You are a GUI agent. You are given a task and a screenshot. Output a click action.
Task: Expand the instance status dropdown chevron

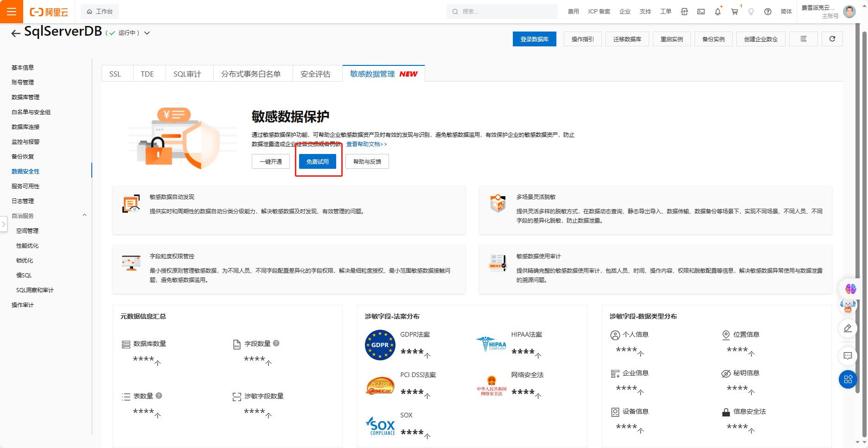[147, 33]
